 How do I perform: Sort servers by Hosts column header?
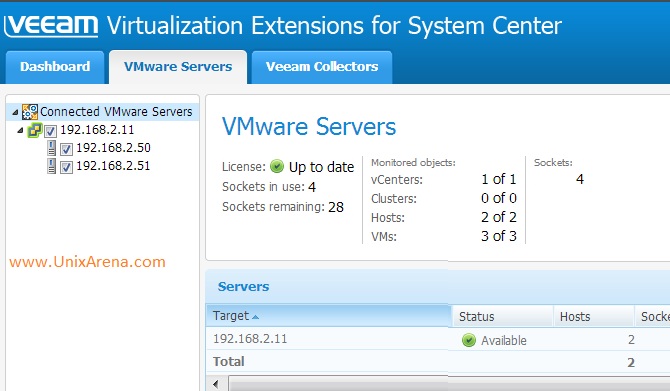[594, 317]
